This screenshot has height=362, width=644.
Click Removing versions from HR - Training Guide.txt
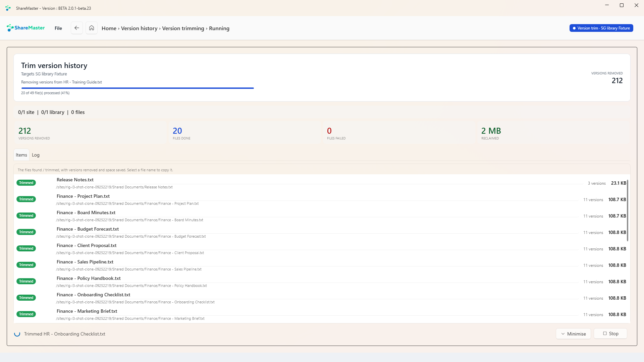pyautogui.click(x=61, y=82)
